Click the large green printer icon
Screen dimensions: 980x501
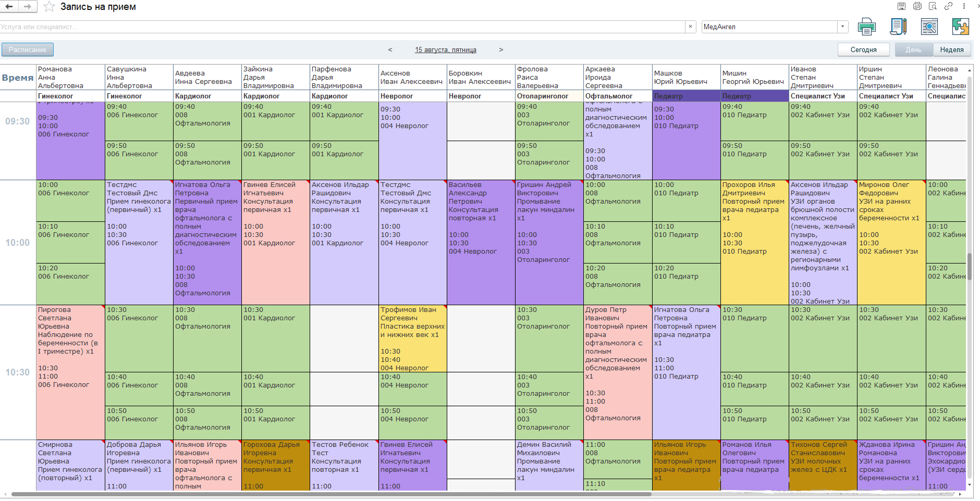pyautogui.click(x=866, y=27)
